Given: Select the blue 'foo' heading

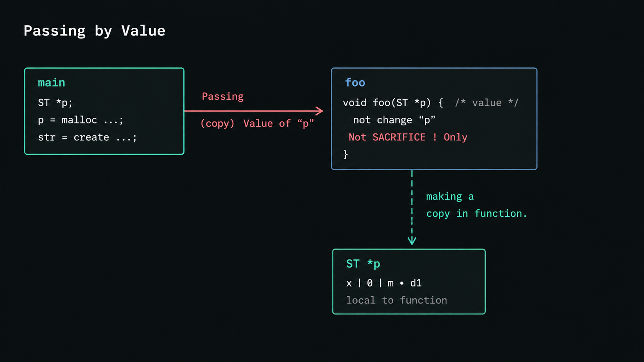Looking at the screenshot, I should pos(355,83).
